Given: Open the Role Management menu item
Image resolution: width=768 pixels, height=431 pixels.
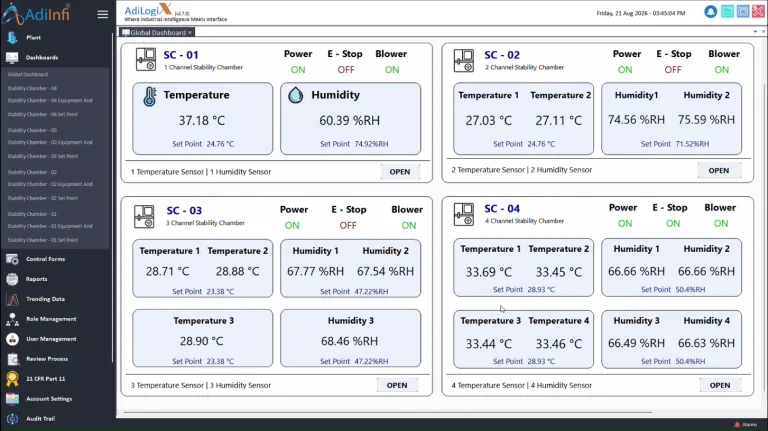Looking at the screenshot, I should click(51, 319).
